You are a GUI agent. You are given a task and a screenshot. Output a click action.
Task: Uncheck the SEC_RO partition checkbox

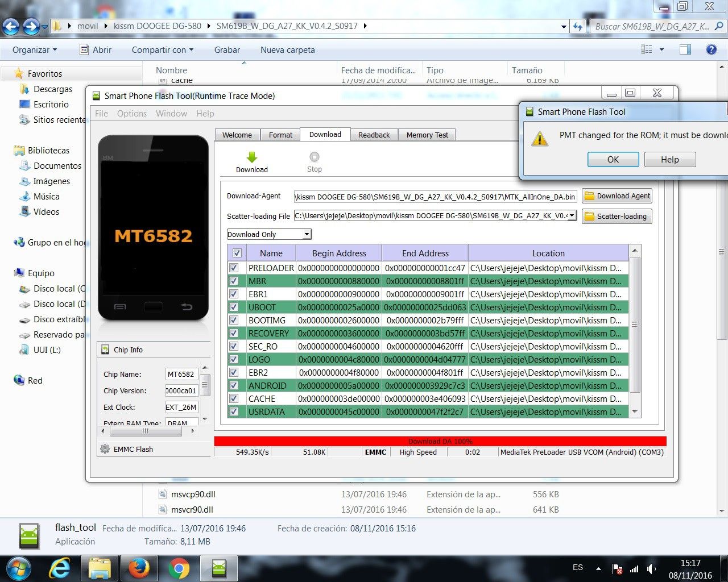click(234, 346)
